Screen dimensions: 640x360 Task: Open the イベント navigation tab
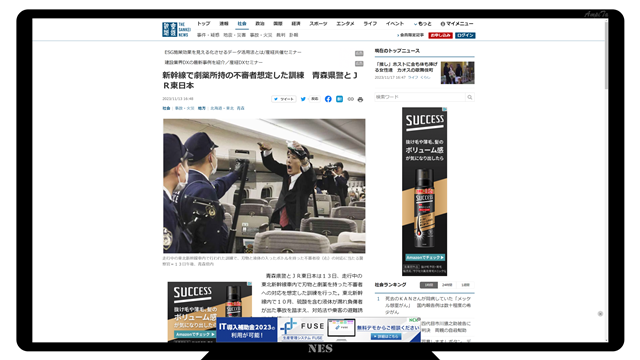395,24
